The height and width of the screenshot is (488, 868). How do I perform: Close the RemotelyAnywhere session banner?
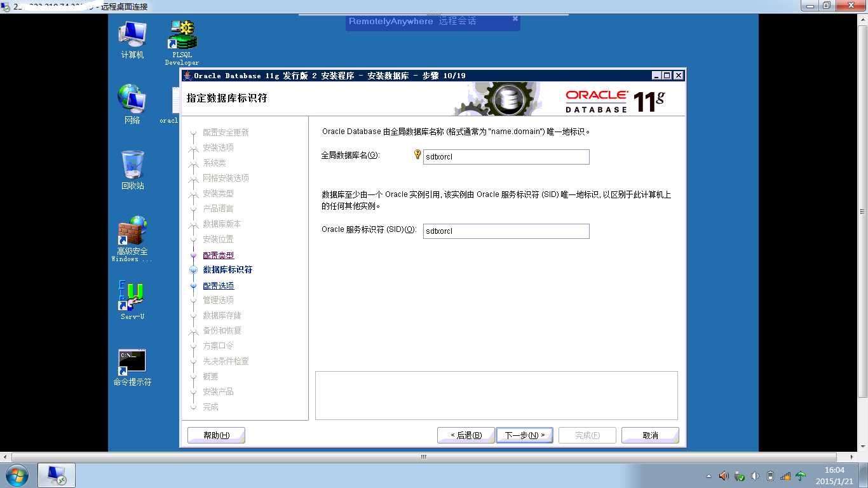tap(515, 19)
